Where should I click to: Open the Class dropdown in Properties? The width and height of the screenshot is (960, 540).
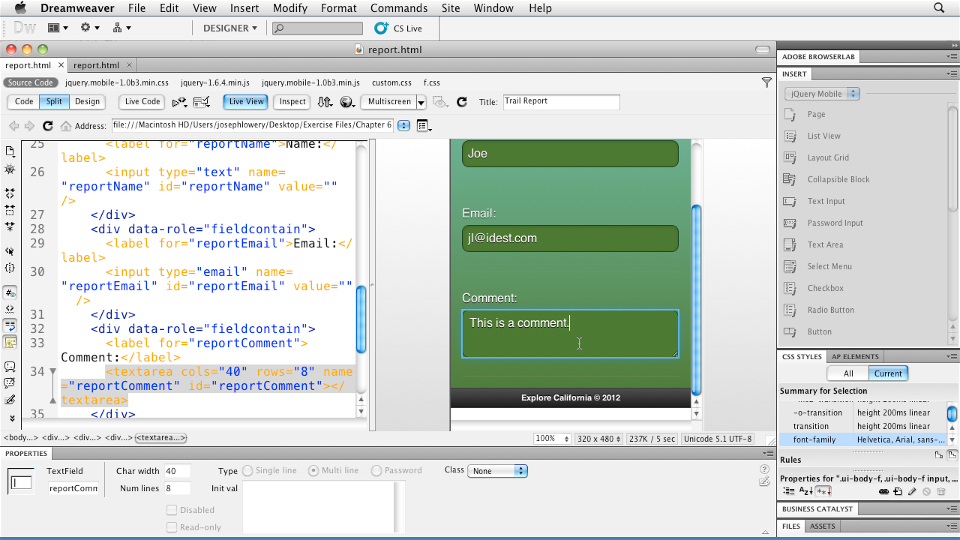[497, 471]
